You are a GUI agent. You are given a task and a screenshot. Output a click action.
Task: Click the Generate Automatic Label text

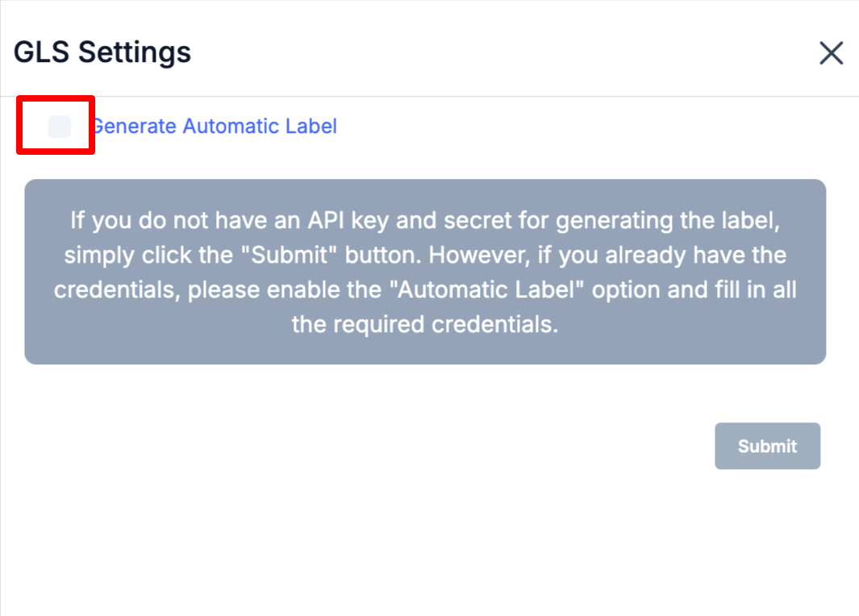pos(215,127)
